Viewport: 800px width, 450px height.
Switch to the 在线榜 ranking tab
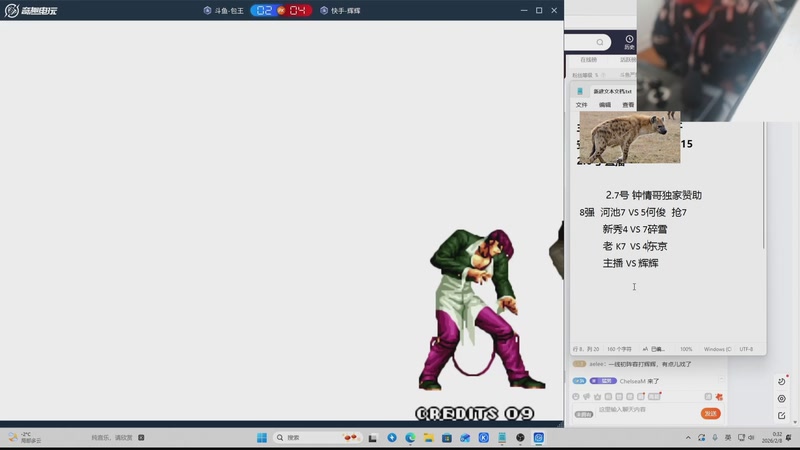[588, 60]
